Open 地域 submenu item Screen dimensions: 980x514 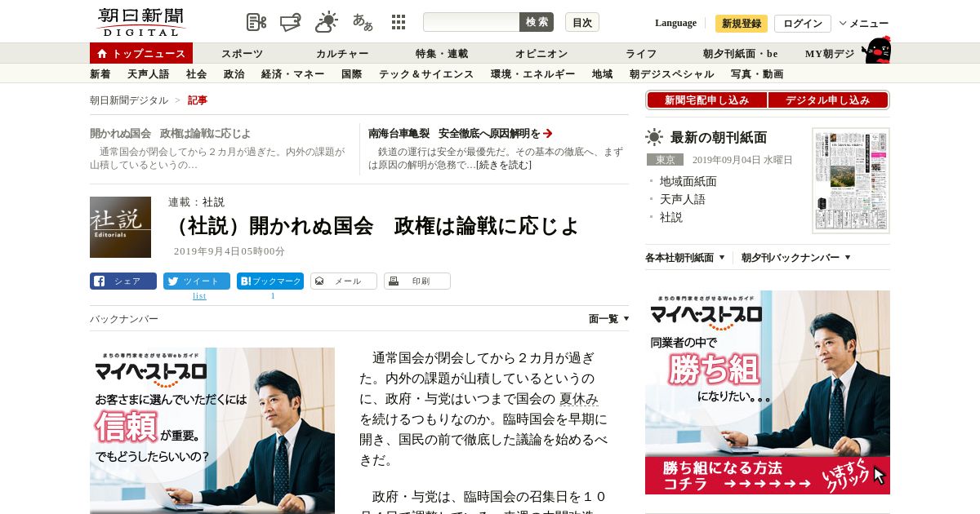(x=603, y=74)
